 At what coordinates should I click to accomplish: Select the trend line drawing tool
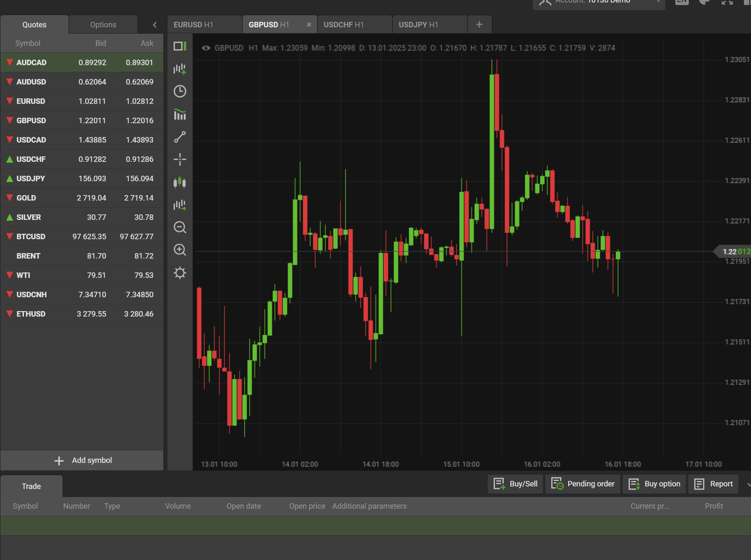click(180, 137)
